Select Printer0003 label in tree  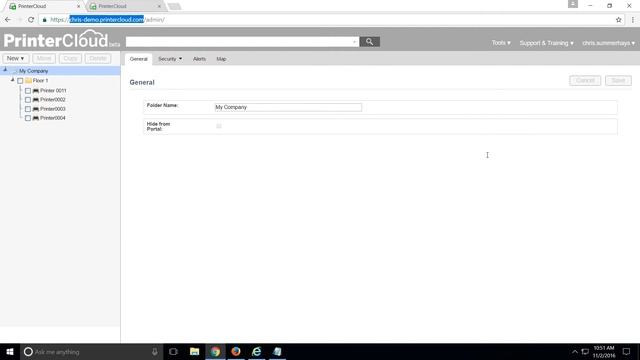(53, 109)
